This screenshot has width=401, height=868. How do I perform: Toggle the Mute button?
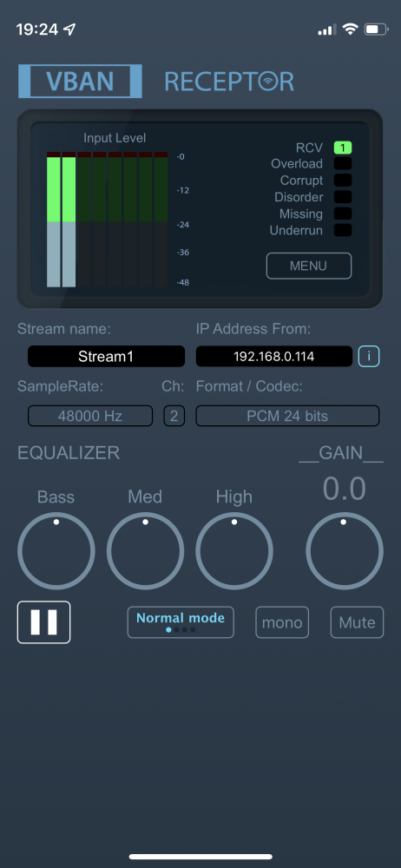(x=358, y=622)
